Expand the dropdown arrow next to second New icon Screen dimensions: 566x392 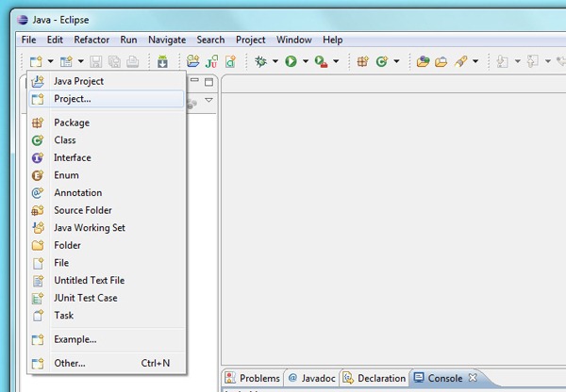[81, 61]
